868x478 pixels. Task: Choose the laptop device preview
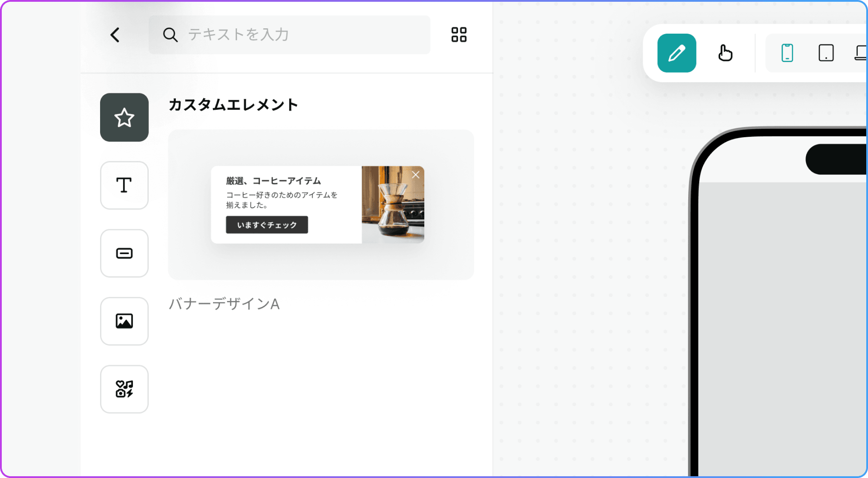[861, 53]
